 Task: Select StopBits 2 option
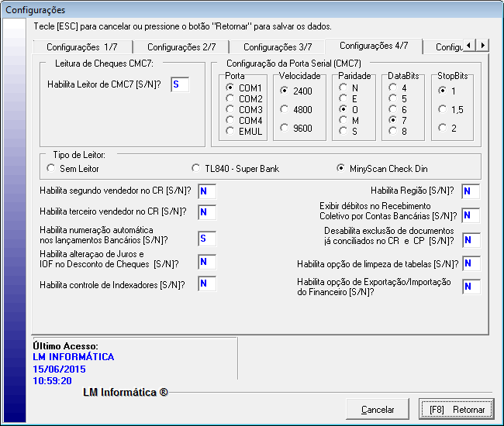443,127
